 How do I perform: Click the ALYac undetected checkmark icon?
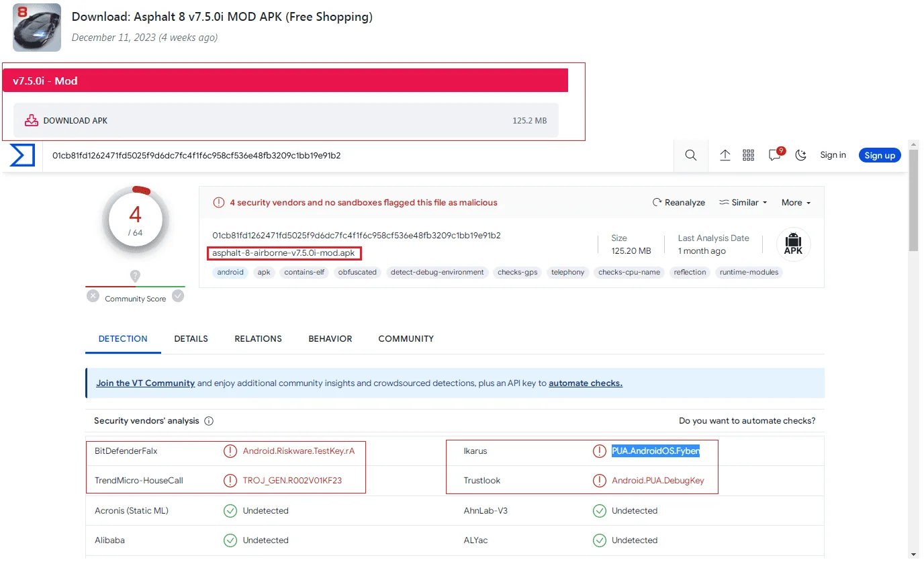pos(600,540)
